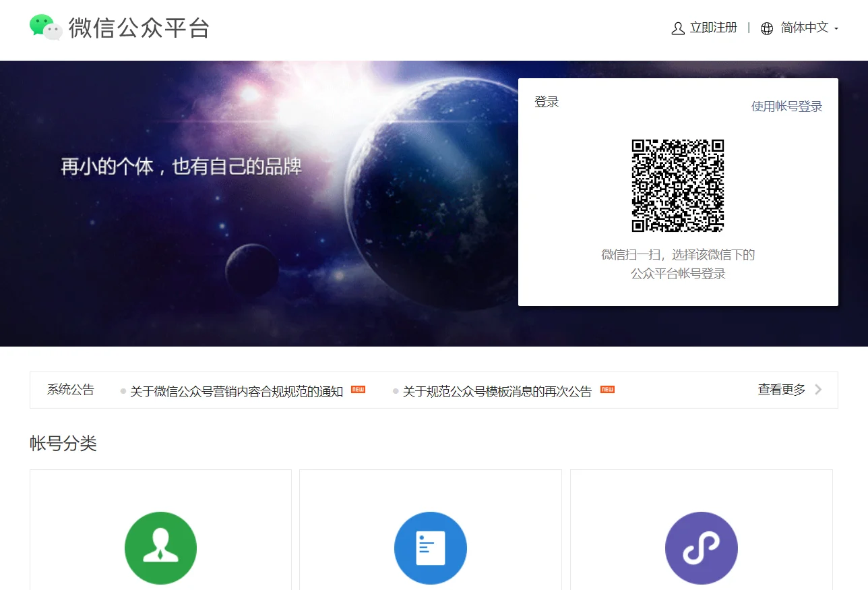Image resolution: width=868 pixels, height=590 pixels.
Task: Click the WeChat logo in the header
Action: pyautogui.click(x=44, y=28)
